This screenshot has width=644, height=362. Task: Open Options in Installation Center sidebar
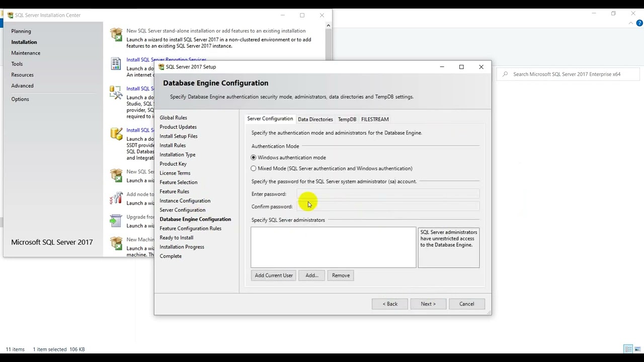click(x=20, y=99)
